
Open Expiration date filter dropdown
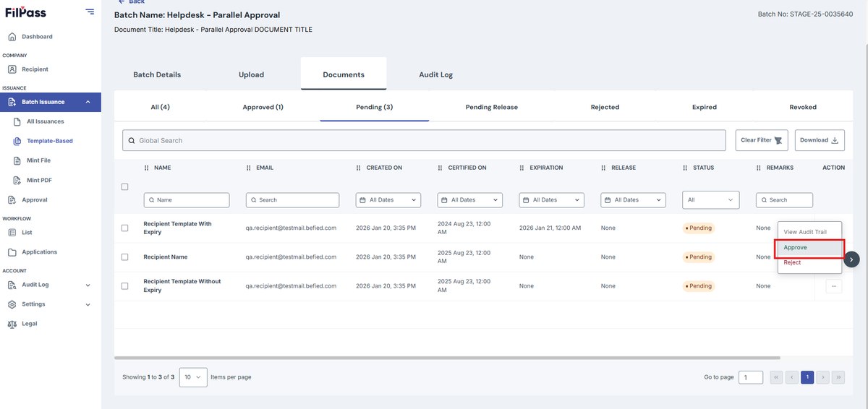[551, 200]
